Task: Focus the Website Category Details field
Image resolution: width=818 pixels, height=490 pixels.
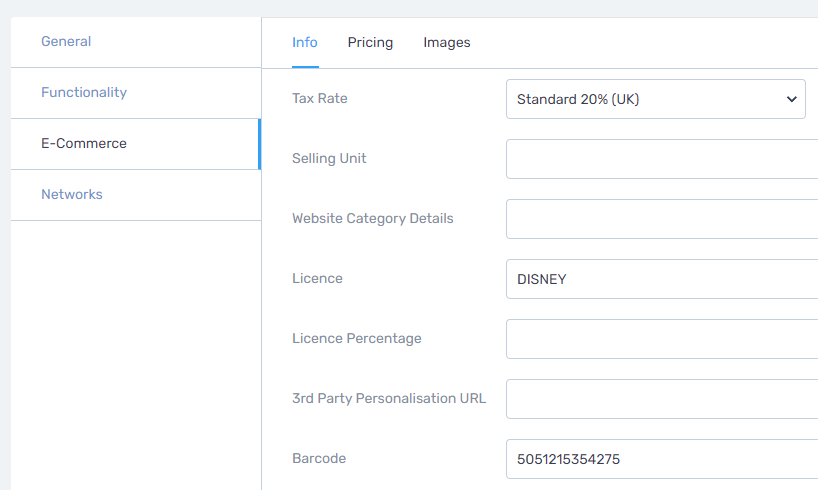Action: (x=662, y=219)
